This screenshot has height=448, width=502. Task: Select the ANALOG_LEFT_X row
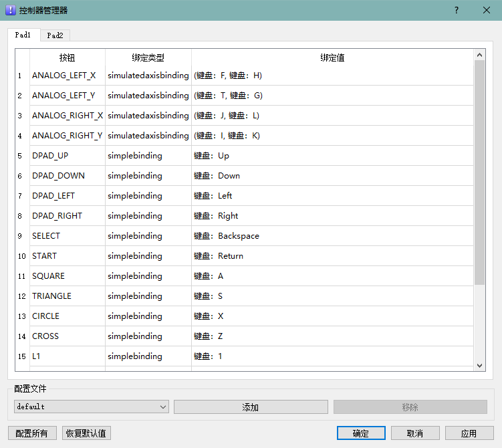coord(64,76)
